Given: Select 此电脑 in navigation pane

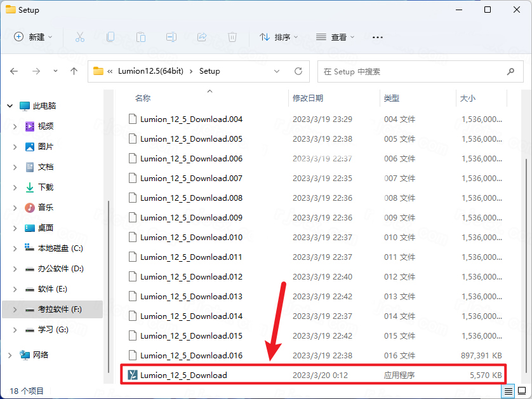Looking at the screenshot, I should (37, 106).
